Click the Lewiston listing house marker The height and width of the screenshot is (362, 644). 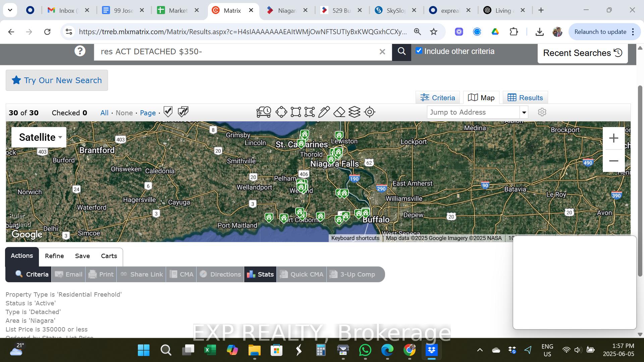click(339, 135)
